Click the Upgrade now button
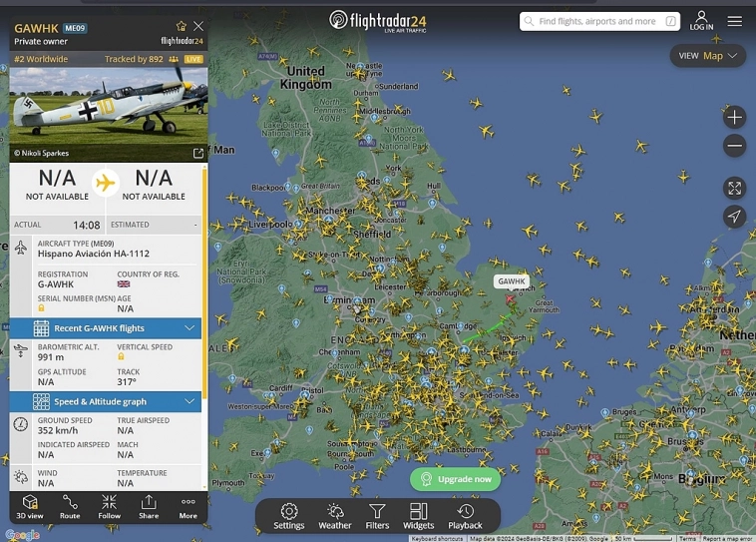This screenshot has width=756, height=542. (455, 479)
